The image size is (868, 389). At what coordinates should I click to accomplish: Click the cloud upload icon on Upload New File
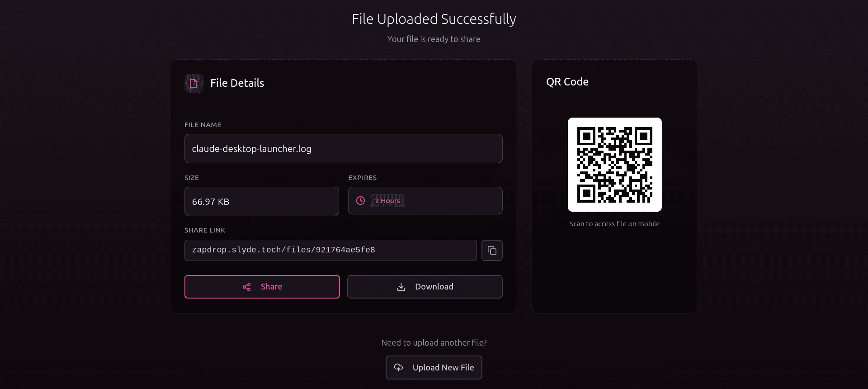coord(398,367)
